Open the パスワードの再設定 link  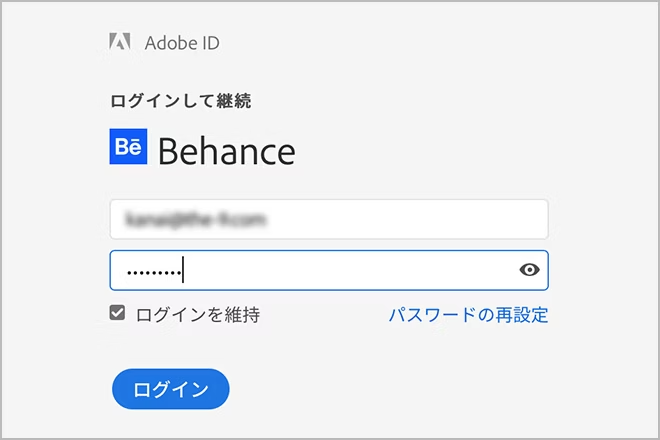pos(468,315)
